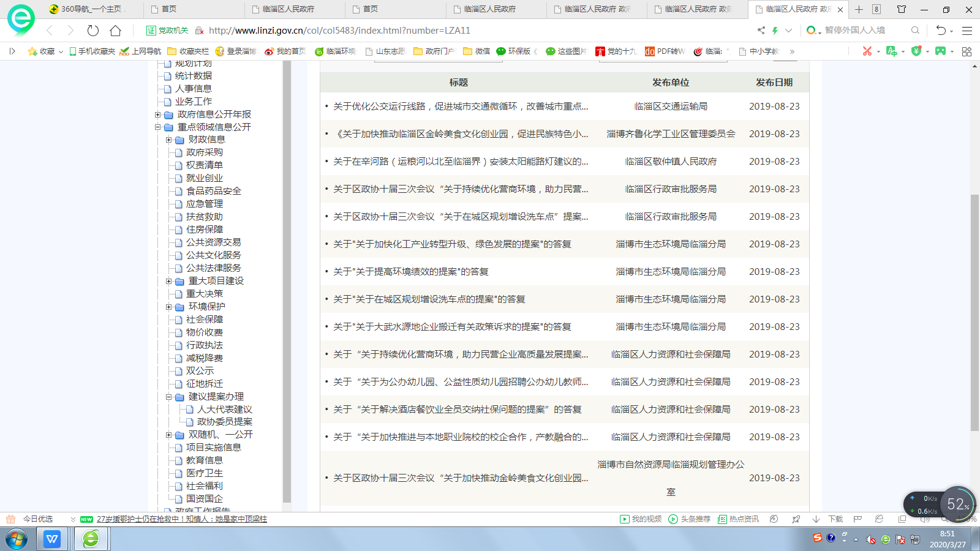The height and width of the screenshot is (551, 980).
Task: Expand the 环境保护 tree node
Action: click(x=169, y=307)
